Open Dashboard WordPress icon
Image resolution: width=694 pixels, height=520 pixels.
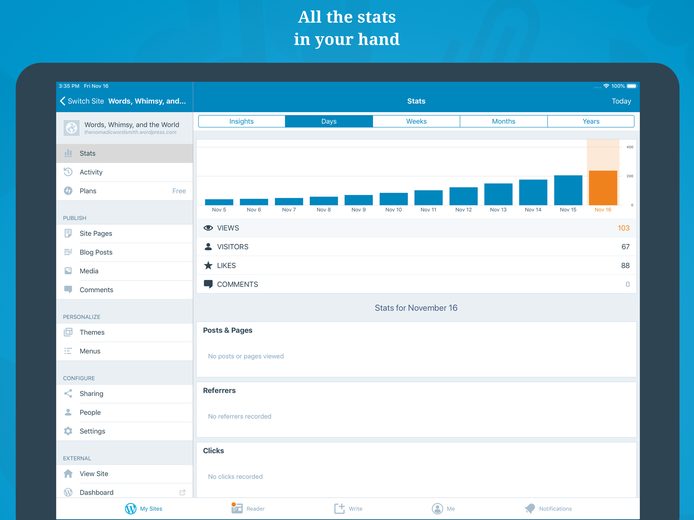pyautogui.click(x=68, y=492)
